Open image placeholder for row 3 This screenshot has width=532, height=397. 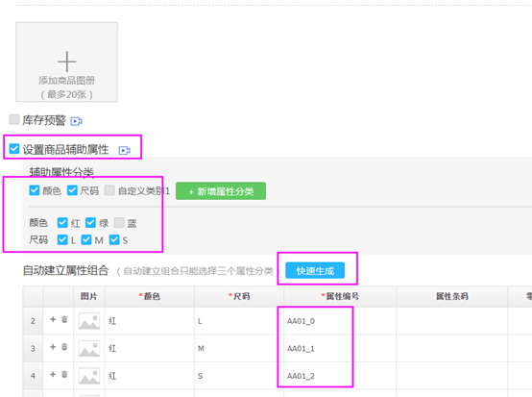tap(89, 348)
